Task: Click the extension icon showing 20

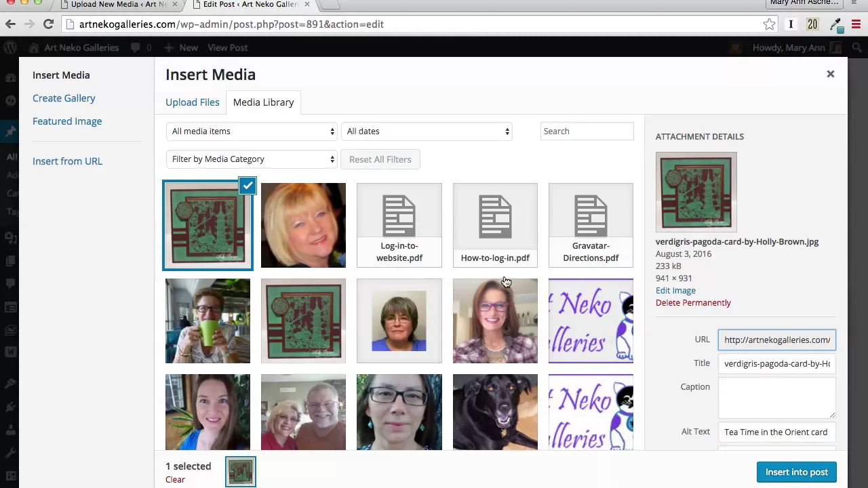Action: tap(812, 24)
